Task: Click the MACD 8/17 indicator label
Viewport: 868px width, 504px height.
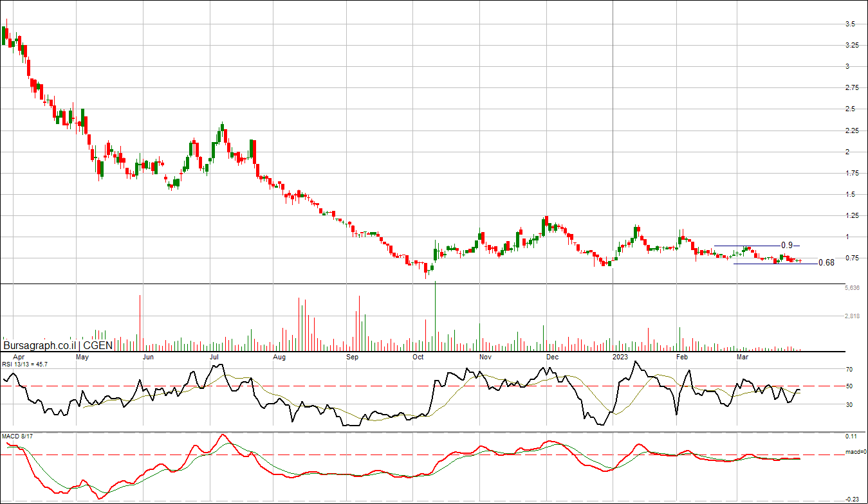Action: (16, 437)
